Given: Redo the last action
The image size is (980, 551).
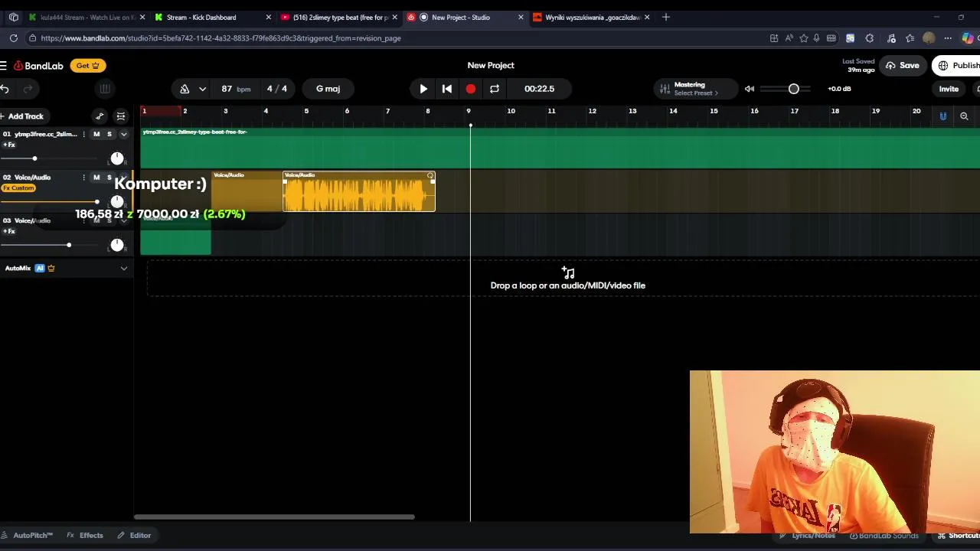Looking at the screenshot, I should (x=28, y=89).
